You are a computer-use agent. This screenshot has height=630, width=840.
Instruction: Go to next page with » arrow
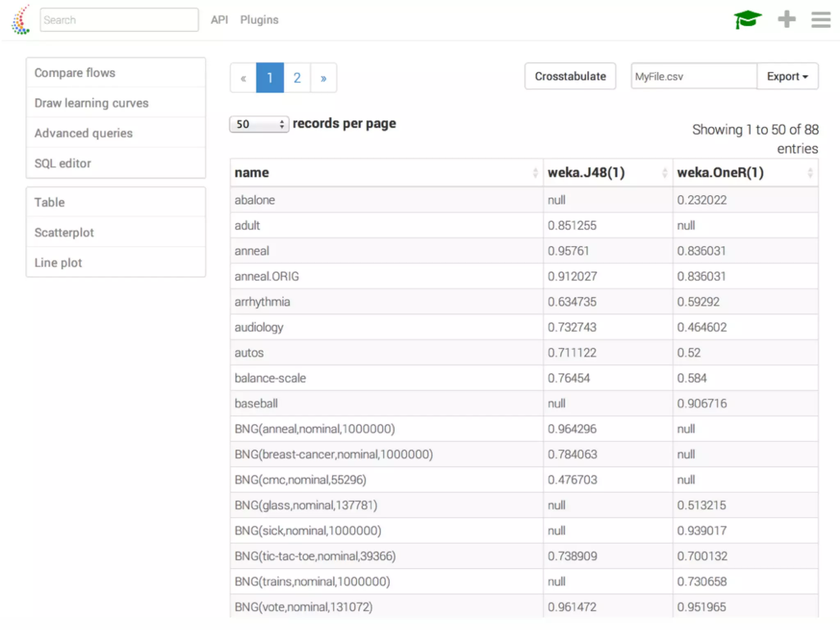(323, 78)
